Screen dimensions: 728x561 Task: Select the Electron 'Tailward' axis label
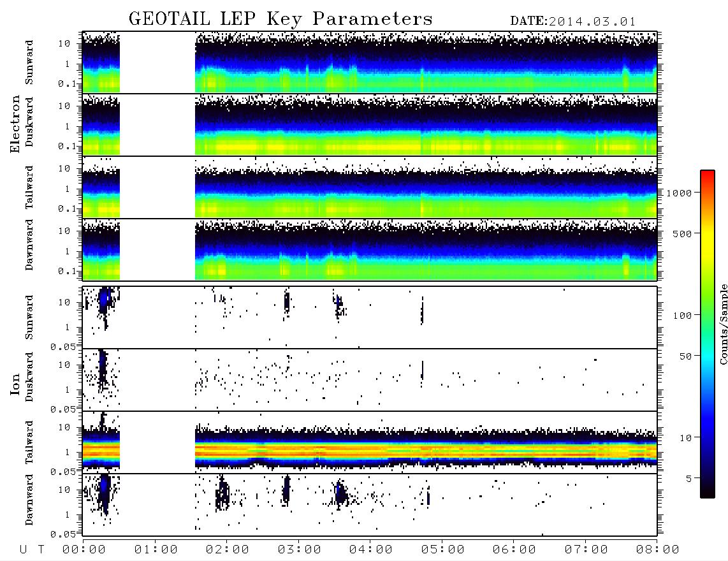pyautogui.click(x=29, y=187)
